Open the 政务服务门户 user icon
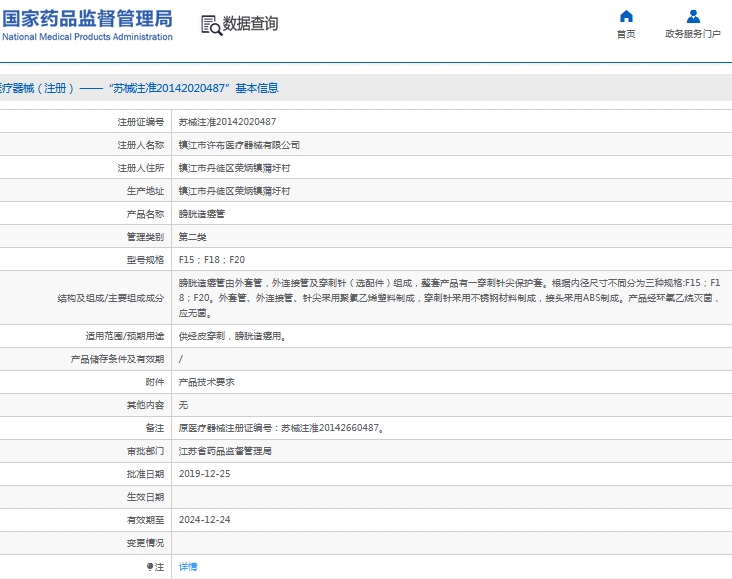The image size is (732, 579). pyautogui.click(x=693, y=16)
